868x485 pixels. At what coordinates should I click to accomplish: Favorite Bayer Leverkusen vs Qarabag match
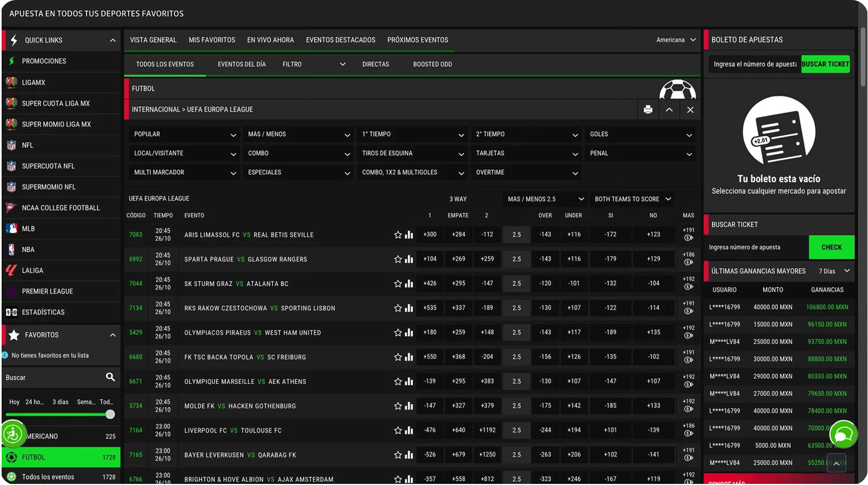(398, 455)
